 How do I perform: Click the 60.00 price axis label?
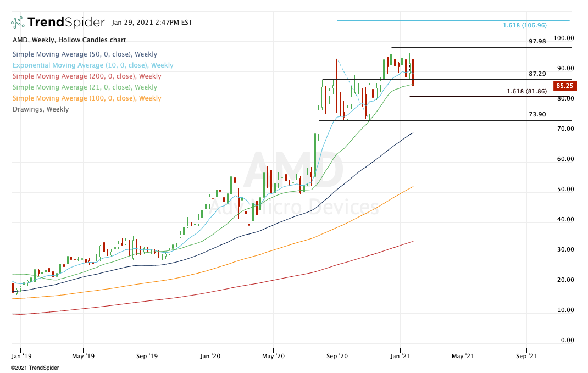[565, 159]
